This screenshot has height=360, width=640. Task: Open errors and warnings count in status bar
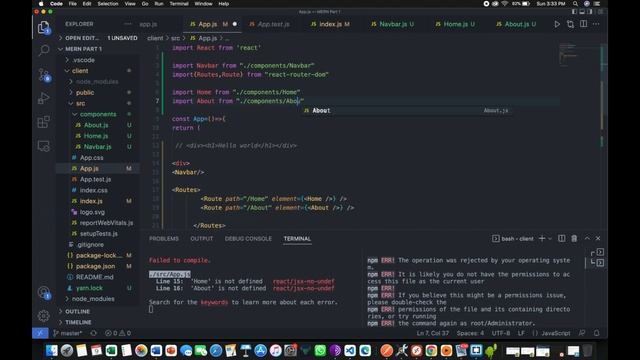[x=118, y=333]
